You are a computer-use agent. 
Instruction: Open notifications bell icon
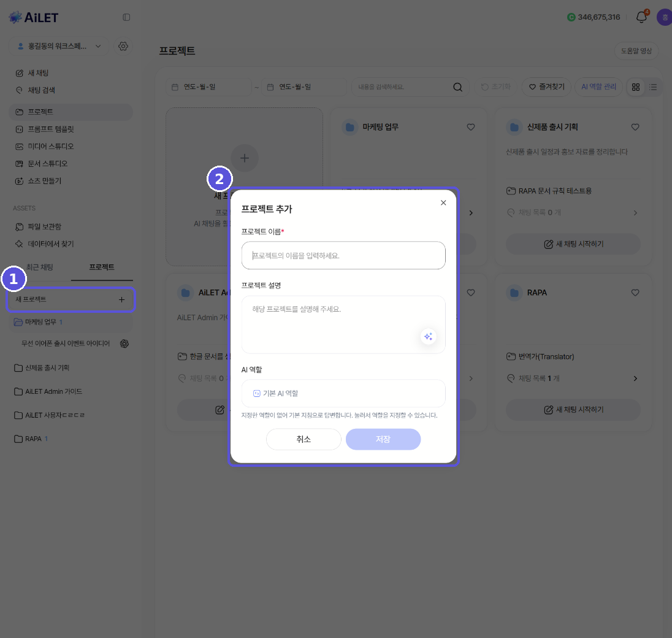(641, 17)
